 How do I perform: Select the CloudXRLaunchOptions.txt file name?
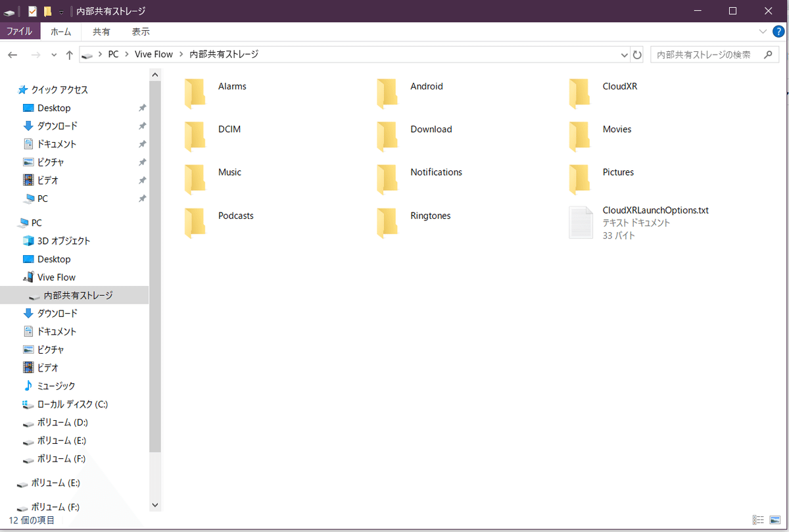click(656, 210)
